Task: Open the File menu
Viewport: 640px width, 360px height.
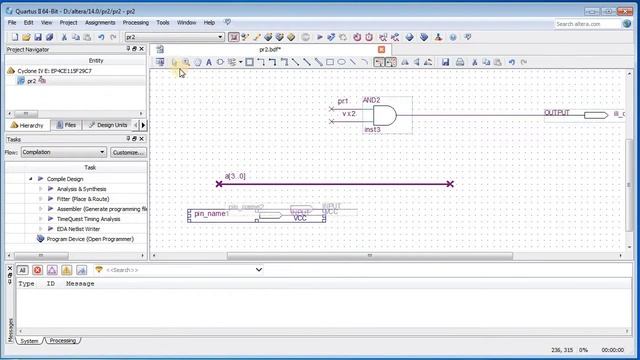Action: 12,22
